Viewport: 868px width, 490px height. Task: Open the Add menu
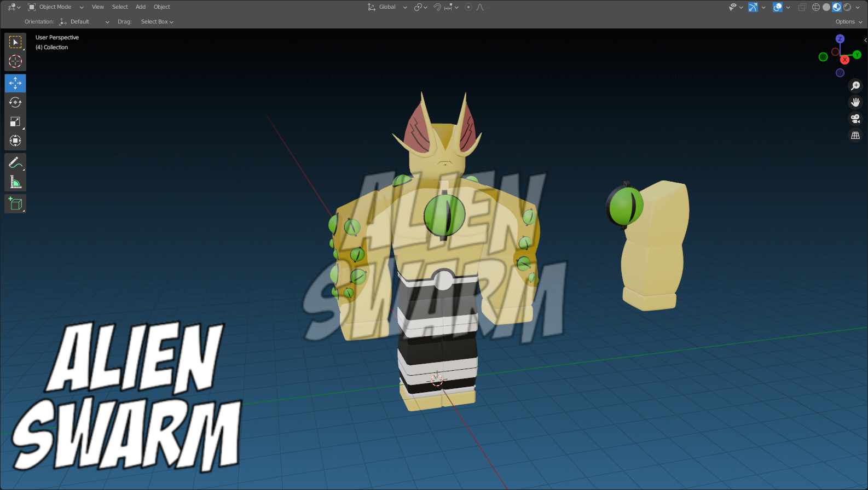coord(141,7)
